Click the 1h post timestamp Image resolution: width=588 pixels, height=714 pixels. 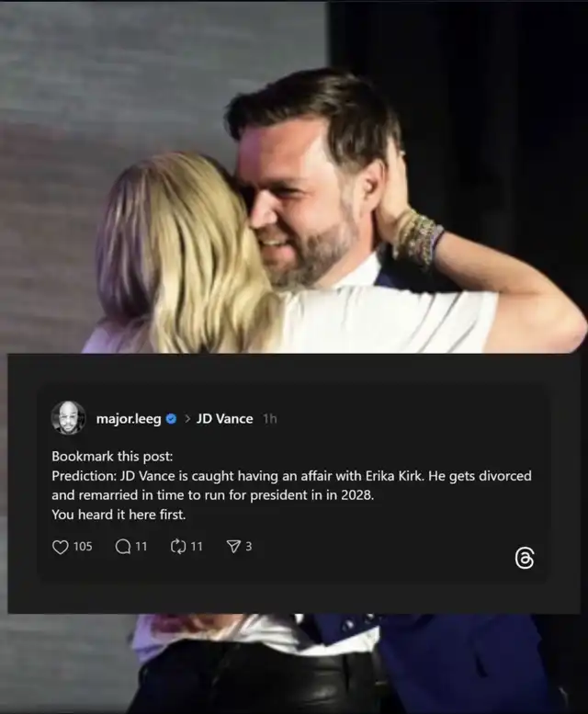(x=269, y=419)
